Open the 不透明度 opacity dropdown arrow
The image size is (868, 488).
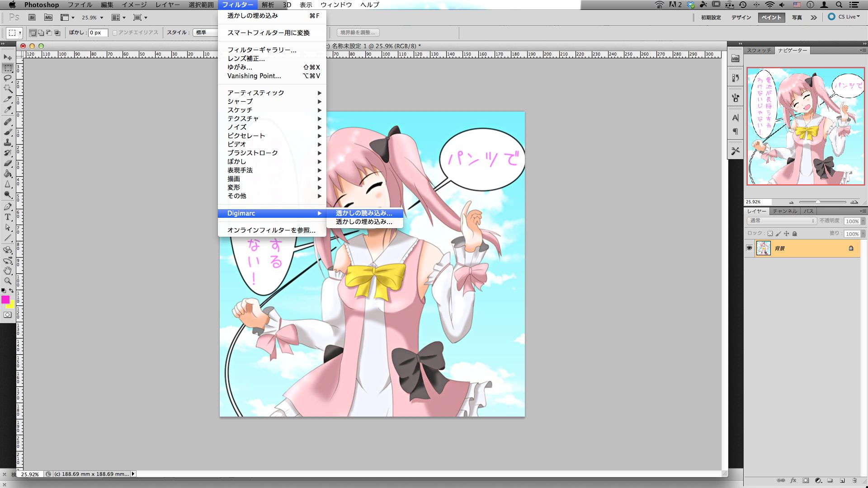click(x=863, y=221)
